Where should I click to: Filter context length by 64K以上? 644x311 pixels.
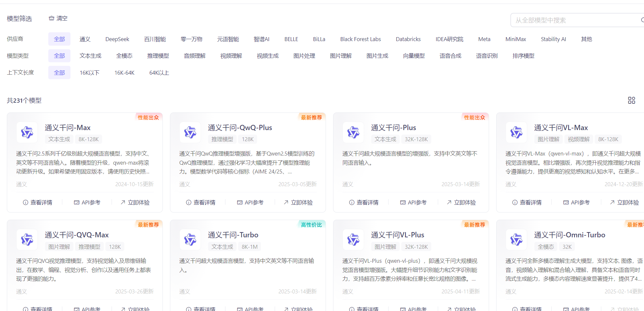coord(159,73)
